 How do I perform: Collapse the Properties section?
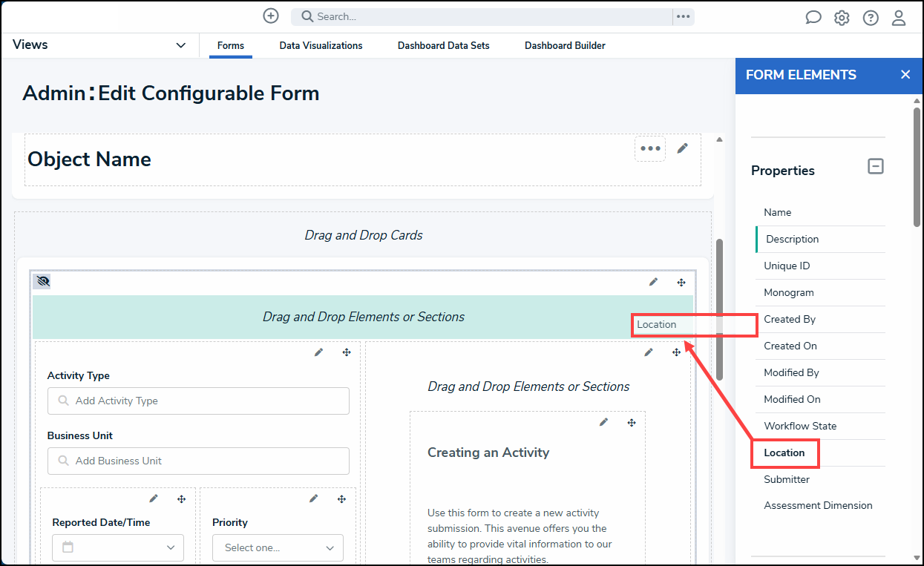point(876,166)
